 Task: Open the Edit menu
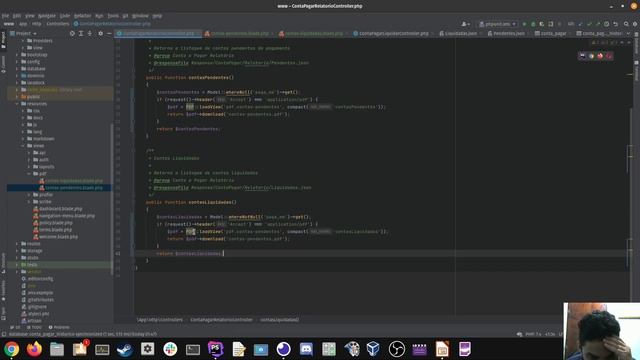click(x=17, y=16)
